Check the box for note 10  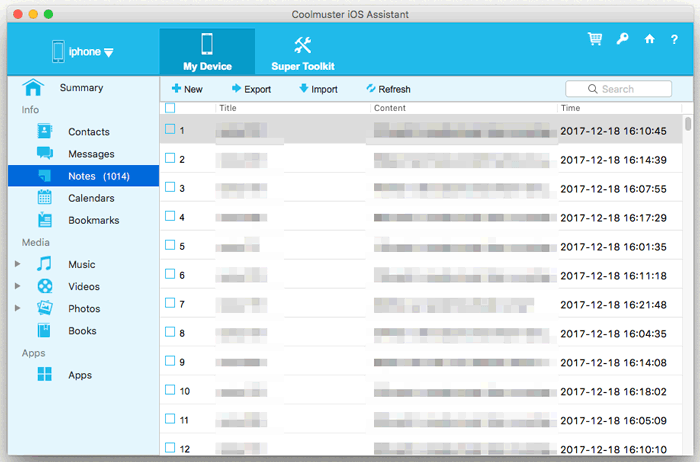170,390
